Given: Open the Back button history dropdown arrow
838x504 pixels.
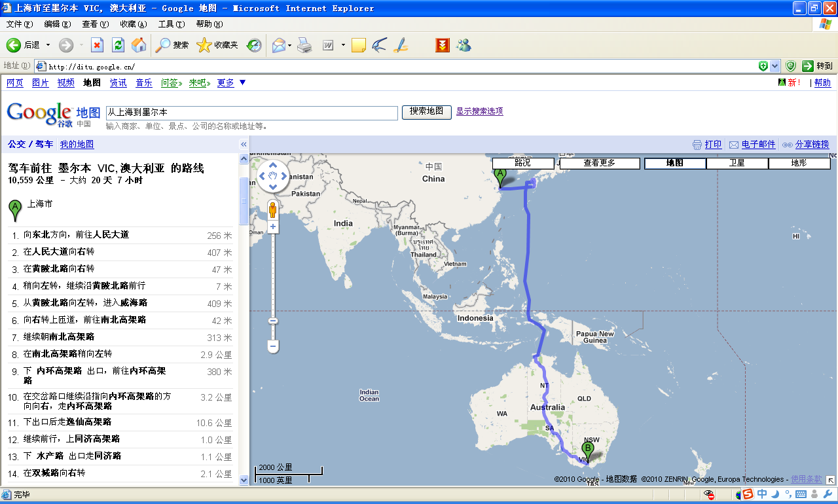Looking at the screenshot, I should [48, 45].
